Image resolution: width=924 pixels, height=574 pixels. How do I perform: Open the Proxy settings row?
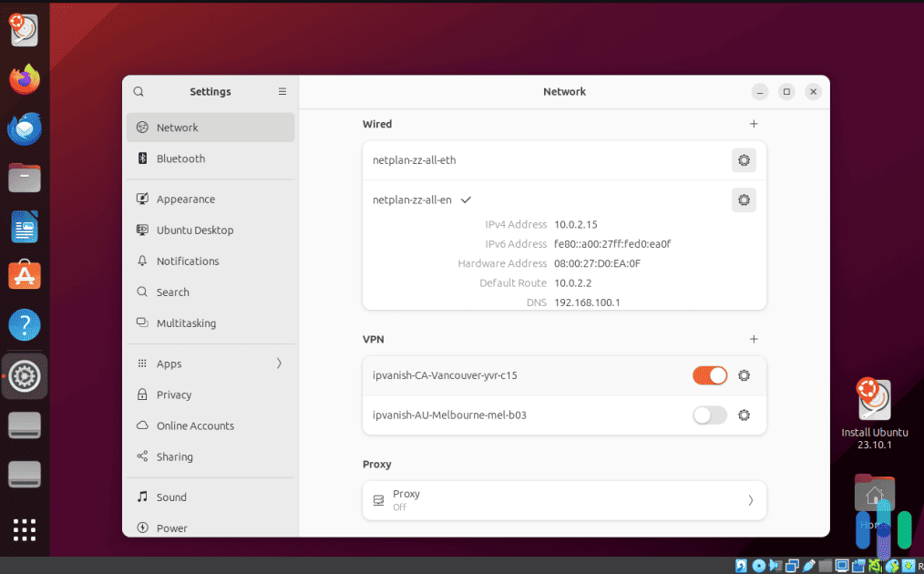[564, 500]
